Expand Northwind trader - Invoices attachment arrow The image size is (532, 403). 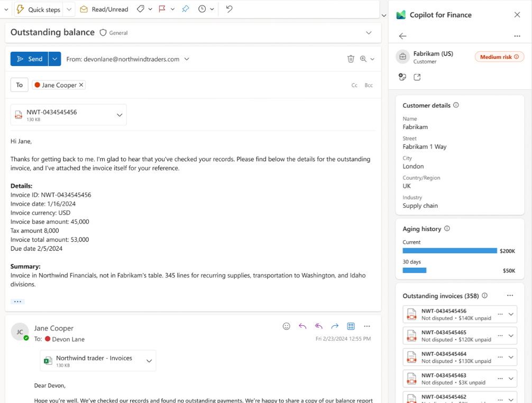pyautogui.click(x=149, y=361)
